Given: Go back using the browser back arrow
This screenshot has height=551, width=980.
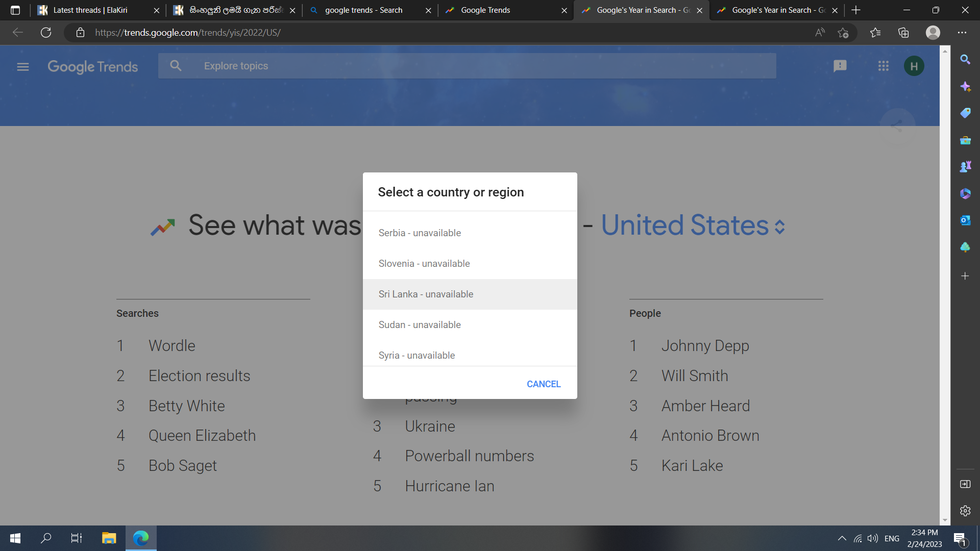Looking at the screenshot, I should pyautogui.click(x=18, y=33).
